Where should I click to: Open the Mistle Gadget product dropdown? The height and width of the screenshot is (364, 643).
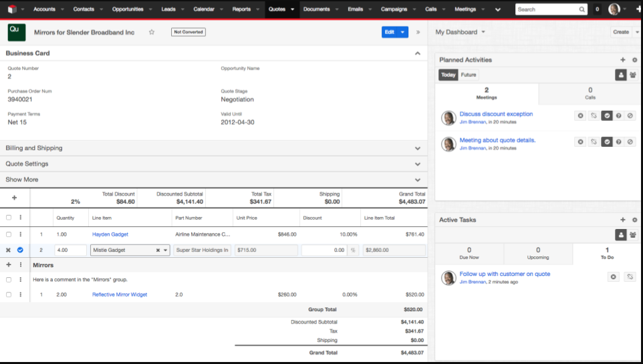click(166, 250)
